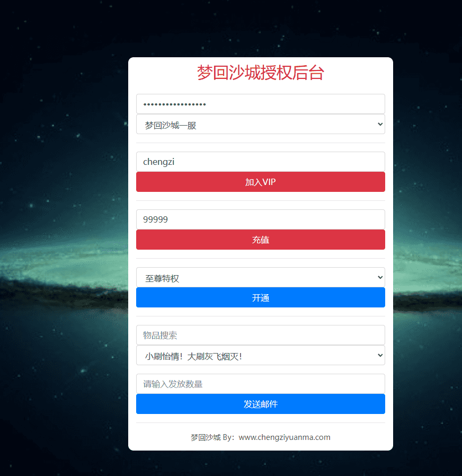Open the 梦回沙城一服 server dropdown
Screen dimensions: 462x476
click(x=260, y=124)
